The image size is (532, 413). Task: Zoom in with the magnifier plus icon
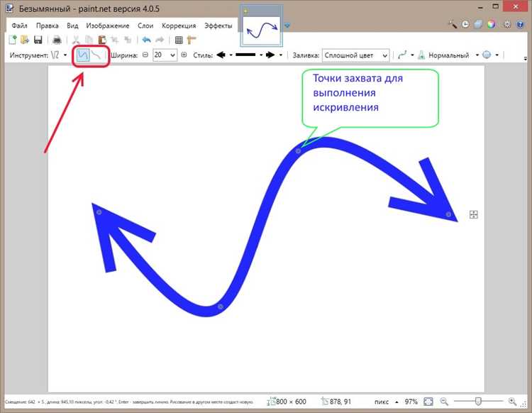click(x=512, y=402)
